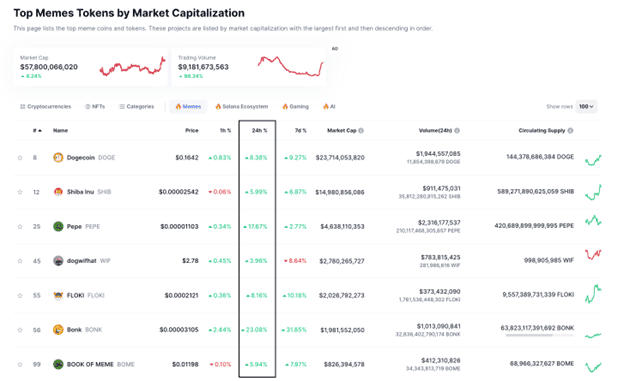
Task: Click the Market Cap info icon
Action: point(361,131)
